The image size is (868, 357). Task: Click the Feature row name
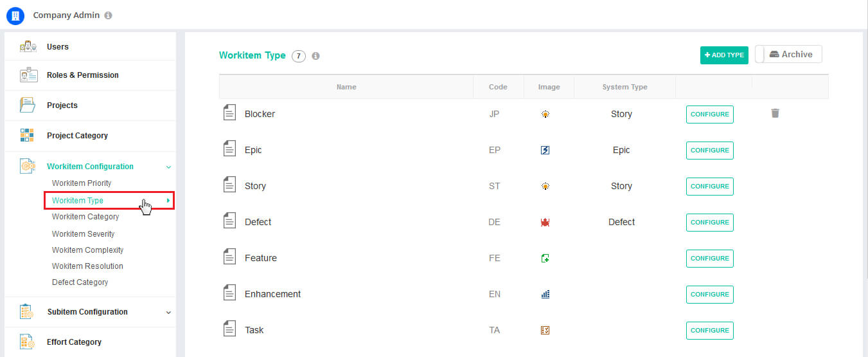[261, 258]
